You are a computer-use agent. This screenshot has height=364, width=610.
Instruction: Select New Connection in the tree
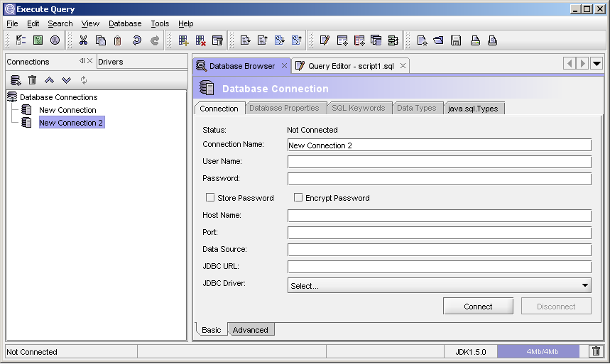(67, 110)
